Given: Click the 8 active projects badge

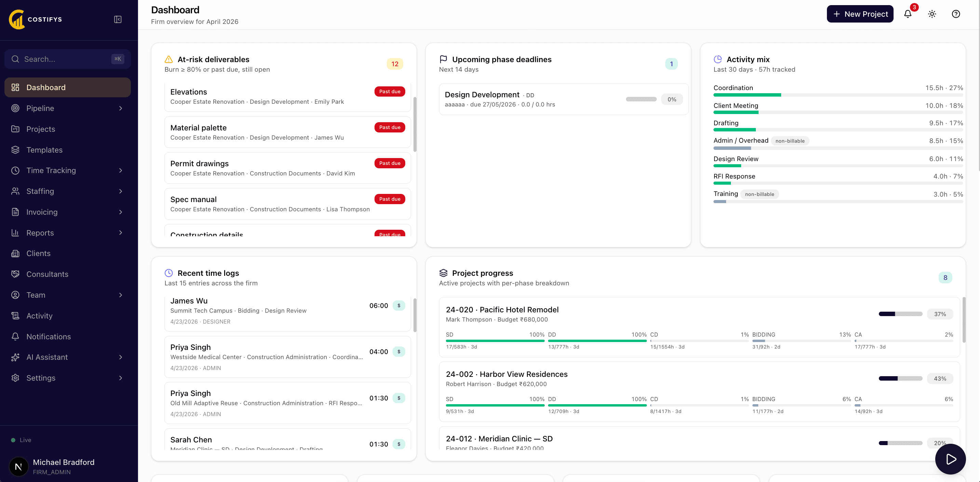Looking at the screenshot, I should pyautogui.click(x=945, y=278).
